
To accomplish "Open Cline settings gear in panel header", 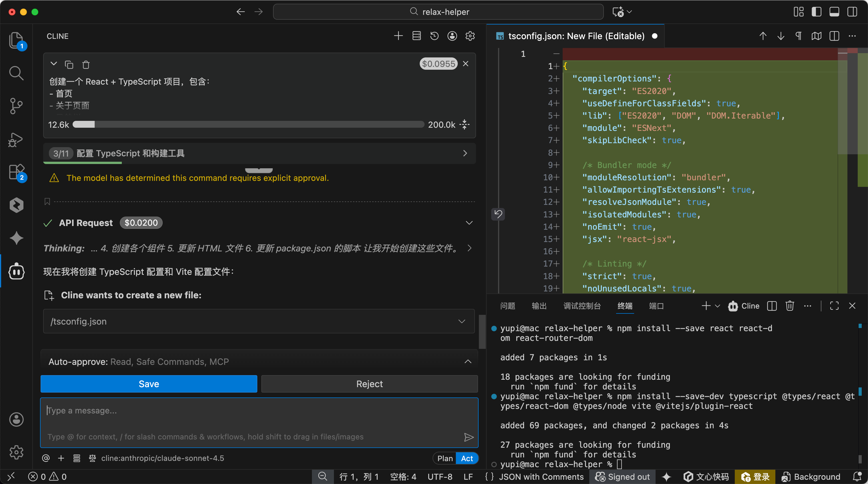I will (470, 36).
